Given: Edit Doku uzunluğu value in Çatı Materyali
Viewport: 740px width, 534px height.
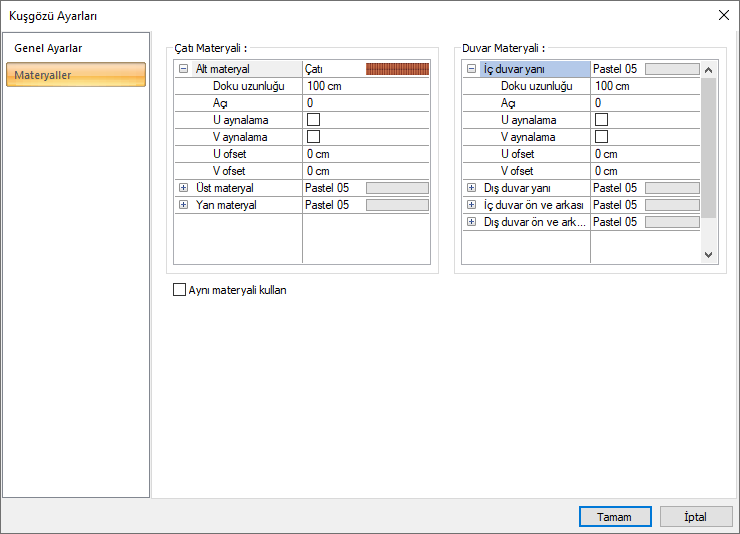Looking at the screenshot, I should pos(365,86).
